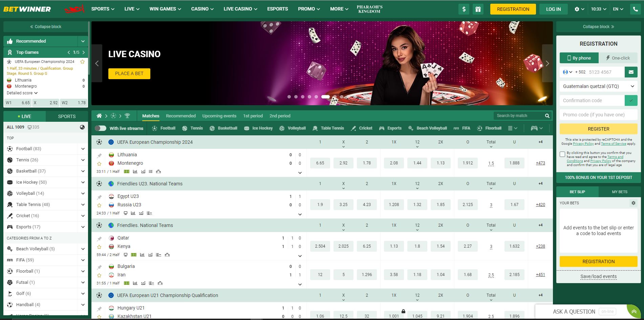Screen dimensions: 644x320
Task: Open statistics icon for Lithuania match
Action: pos(135,172)
